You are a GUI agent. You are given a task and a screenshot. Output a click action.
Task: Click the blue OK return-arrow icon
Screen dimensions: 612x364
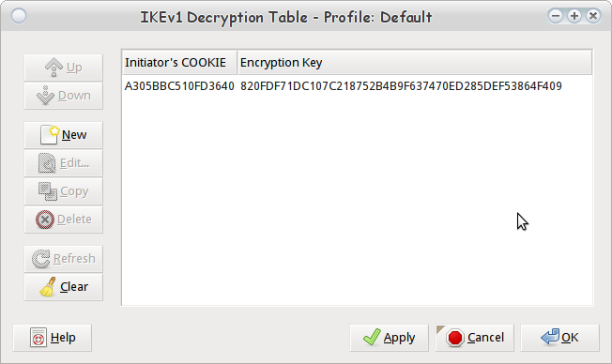(550, 337)
